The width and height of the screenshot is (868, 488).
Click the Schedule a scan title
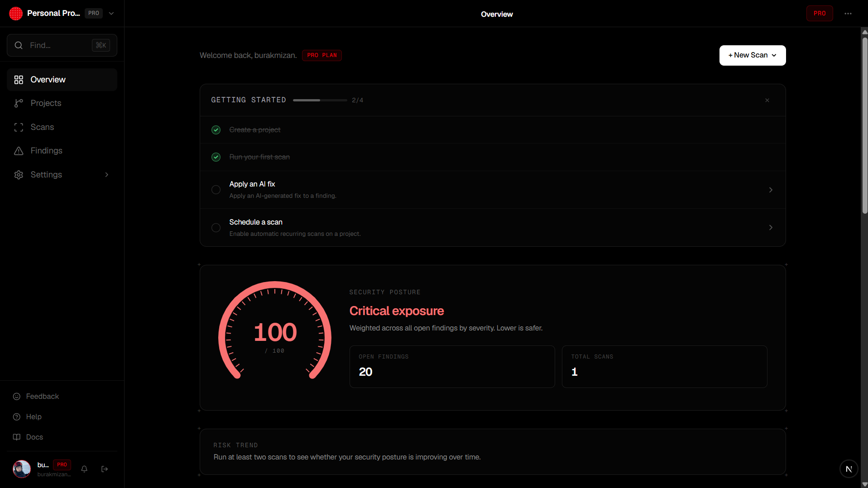coord(256,222)
